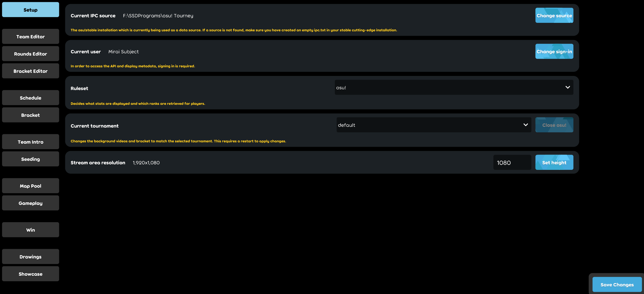This screenshot has height=294, width=644.
Task: Click the osu! ruleset dropdown arrow
Action: pyautogui.click(x=568, y=87)
